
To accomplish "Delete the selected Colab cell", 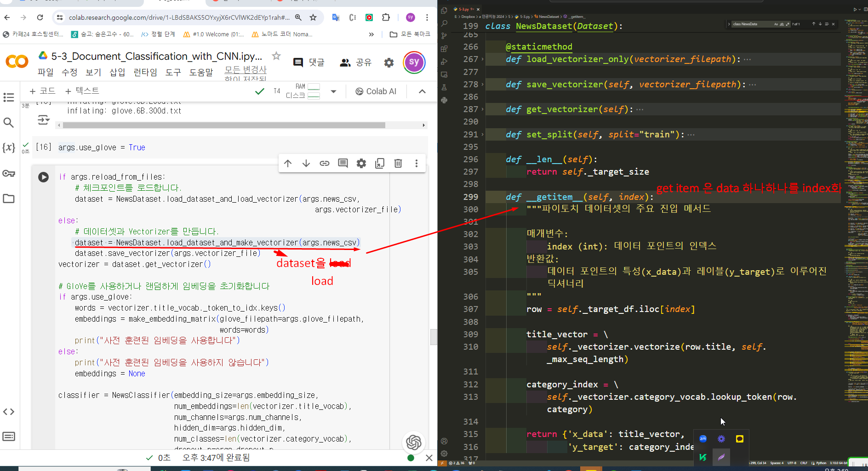I will pos(398,163).
